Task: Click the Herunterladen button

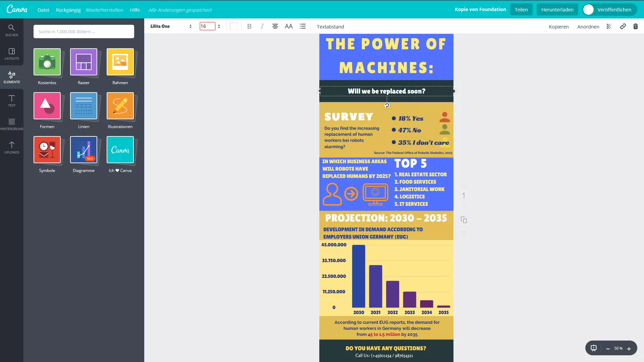Action: [x=557, y=9]
